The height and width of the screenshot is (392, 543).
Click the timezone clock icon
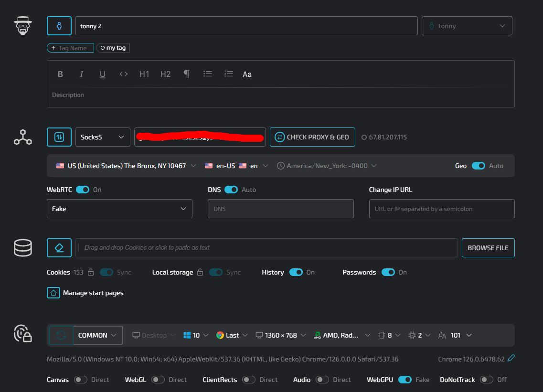coord(281,166)
